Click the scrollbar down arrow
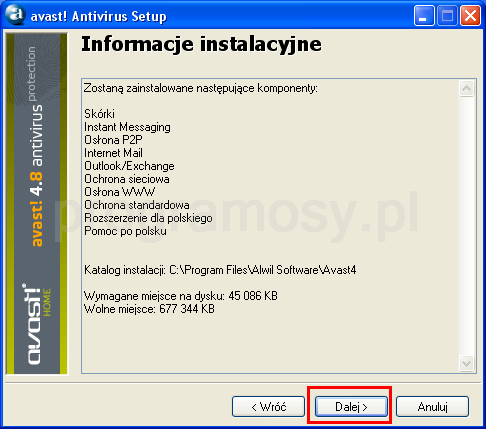This screenshot has width=486, height=429. coord(466,363)
